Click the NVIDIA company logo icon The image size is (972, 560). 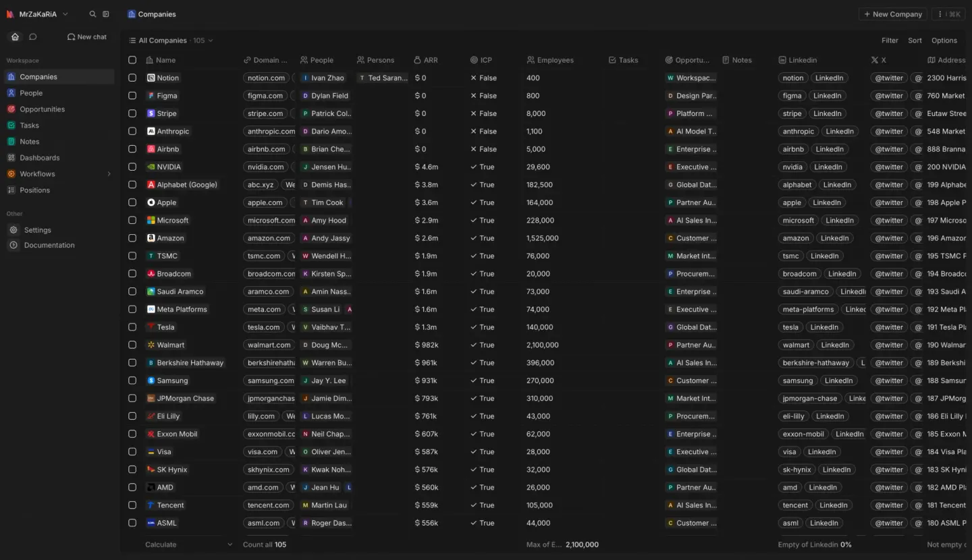(151, 167)
